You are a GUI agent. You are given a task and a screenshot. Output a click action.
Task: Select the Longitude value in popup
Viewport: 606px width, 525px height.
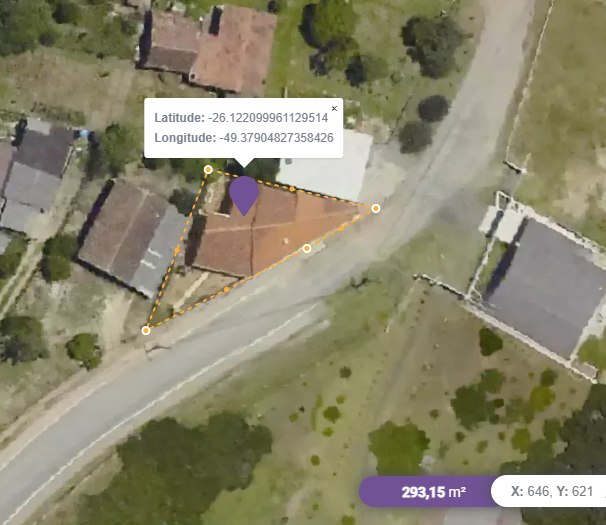[x=276, y=138]
